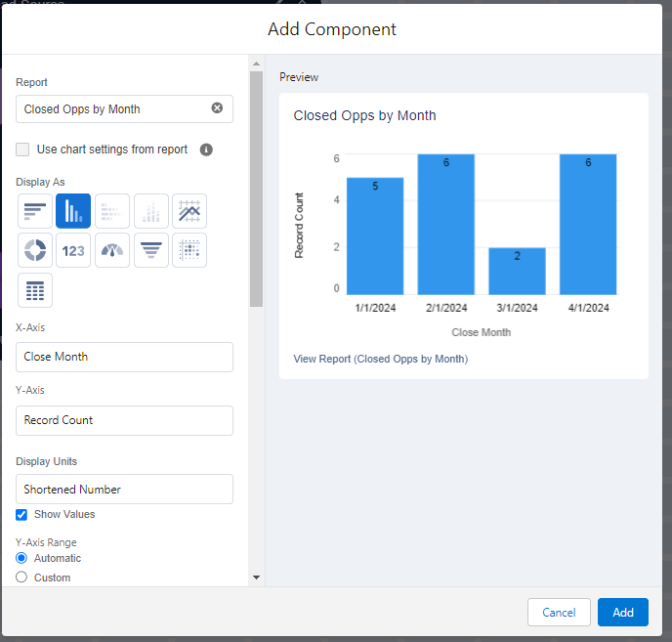Select the gauge chart icon
This screenshot has width=672, height=642.
click(112, 250)
